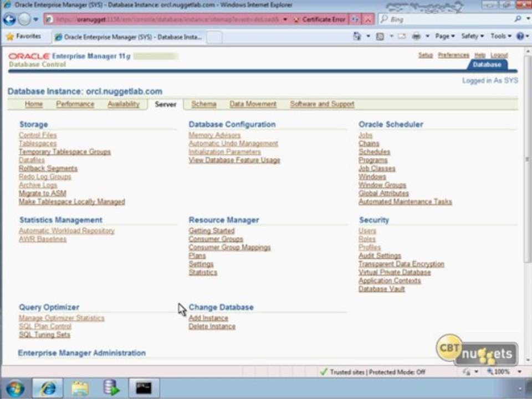Expand the search provider dropdown arrow
Image resolution: width=532 pixels, height=399 pixels.
(528, 19)
